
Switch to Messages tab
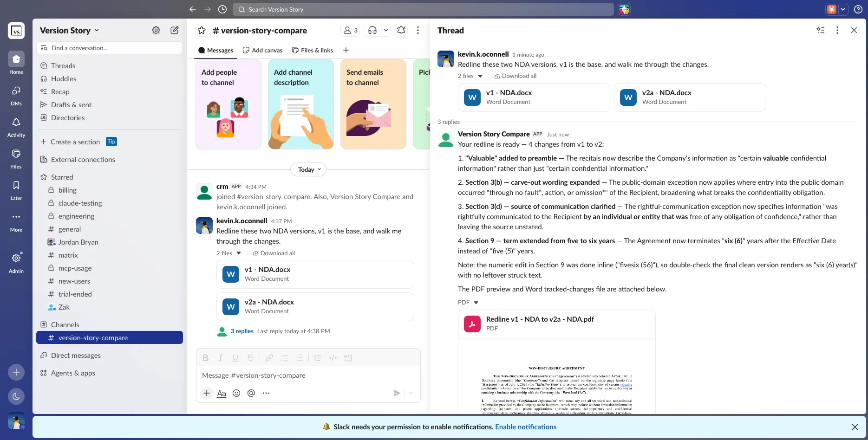tap(215, 50)
